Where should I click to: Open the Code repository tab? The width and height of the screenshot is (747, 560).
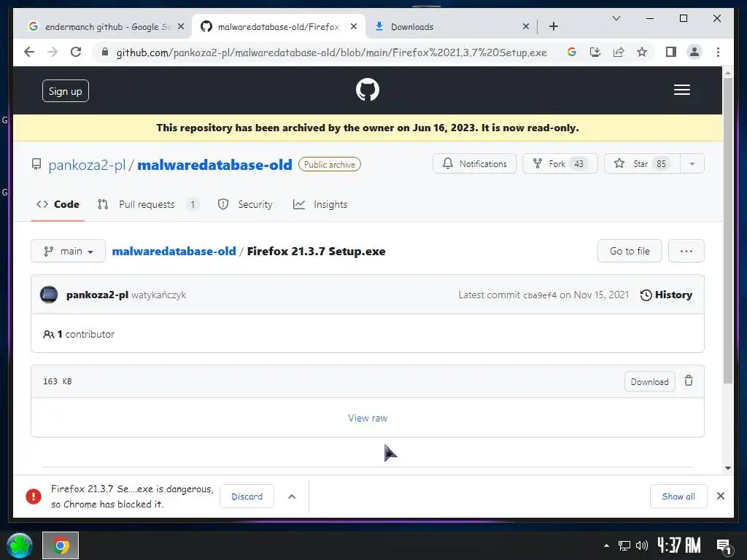(x=58, y=204)
